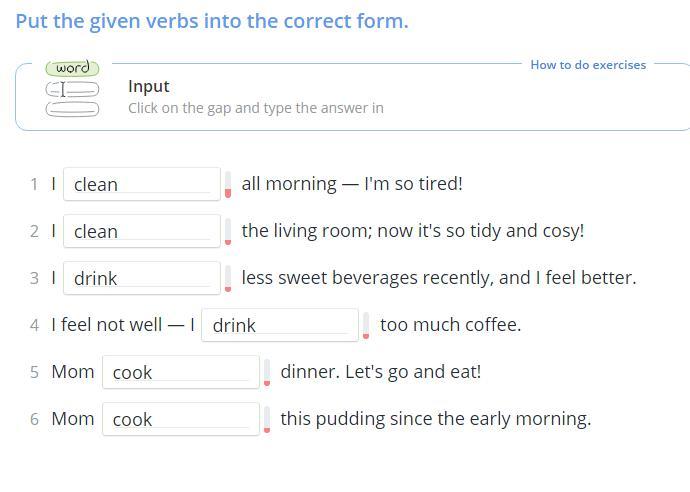Click the 'word' input type icon
Image resolution: width=690 pixels, height=492 pixels.
[72, 88]
